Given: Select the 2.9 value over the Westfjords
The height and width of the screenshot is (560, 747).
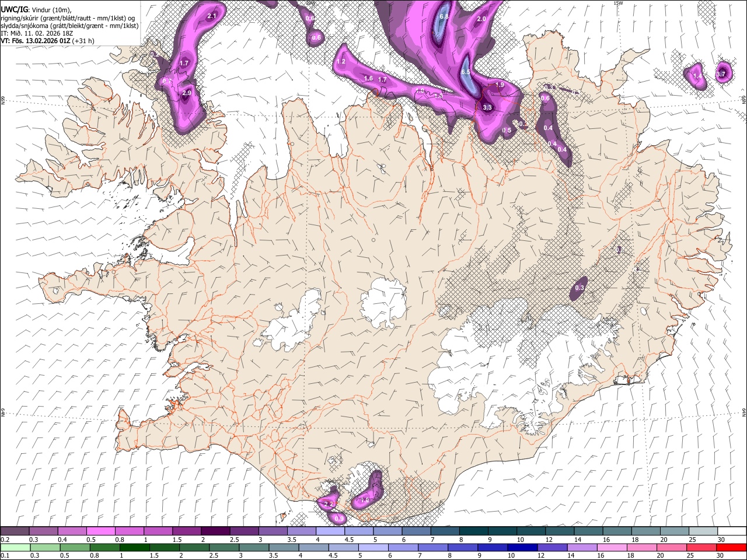Looking at the screenshot, I should [x=187, y=93].
